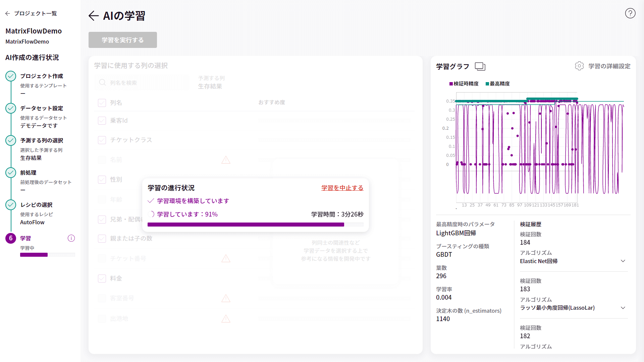Screen dimensions: 644x362
Task: Toggle the チケットクラス column checkbox
Action: click(102, 140)
